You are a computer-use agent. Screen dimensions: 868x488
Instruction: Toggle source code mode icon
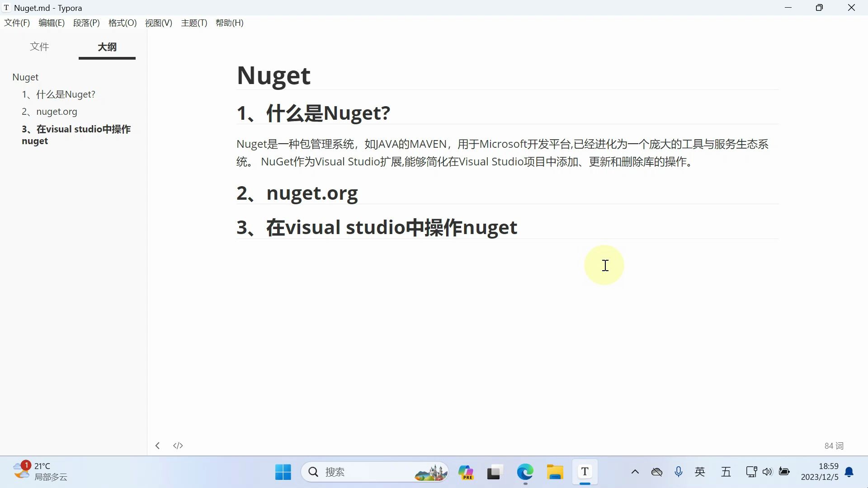178,446
